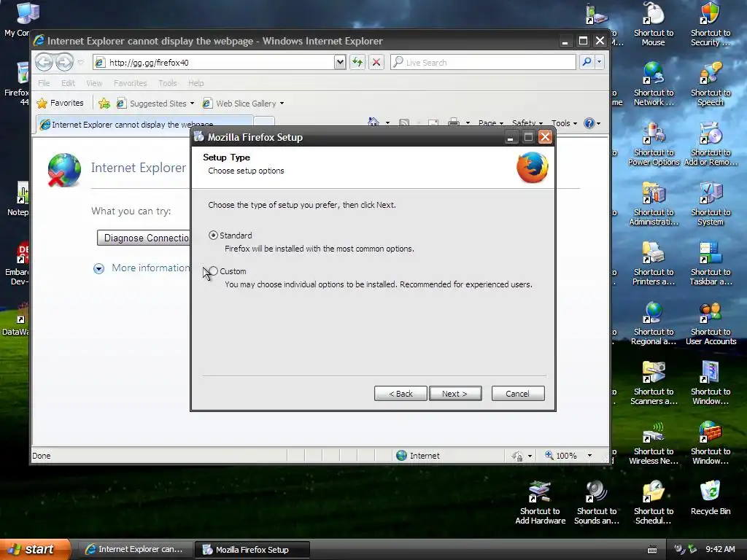This screenshot has width=747, height=560.
Task: Click the taskbar clock showing 9:42 AM
Action: pos(720,549)
